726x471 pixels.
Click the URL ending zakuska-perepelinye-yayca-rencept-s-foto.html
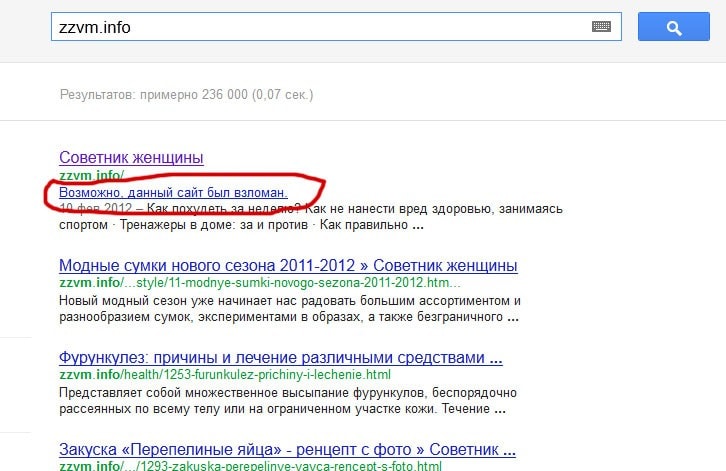[x=250, y=465]
